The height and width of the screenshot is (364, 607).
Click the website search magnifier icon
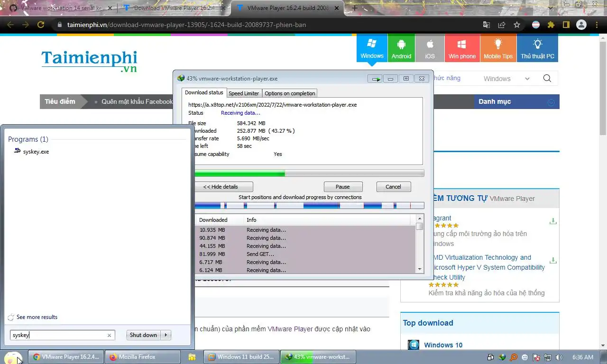(547, 79)
